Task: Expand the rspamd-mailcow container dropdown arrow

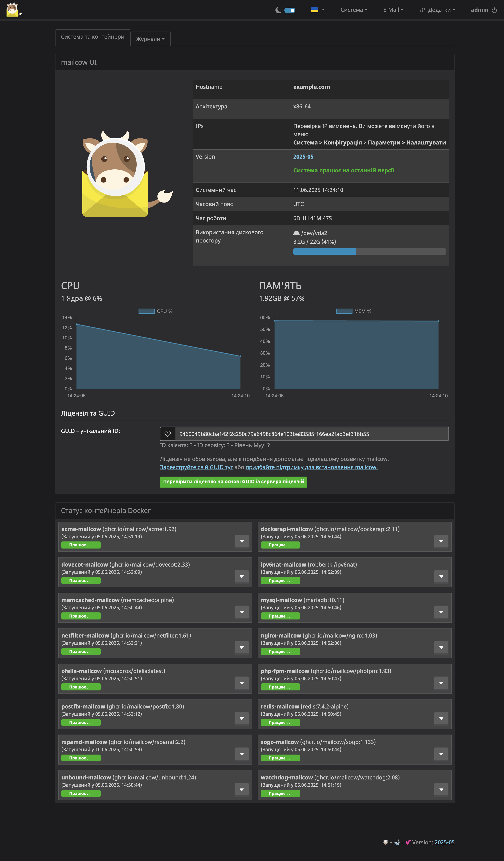Action: click(242, 754)
